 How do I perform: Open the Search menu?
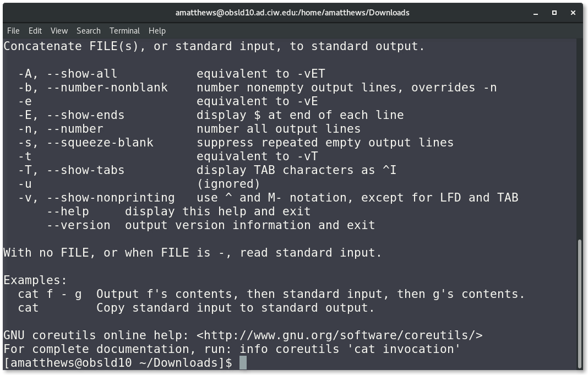point(89,31)
